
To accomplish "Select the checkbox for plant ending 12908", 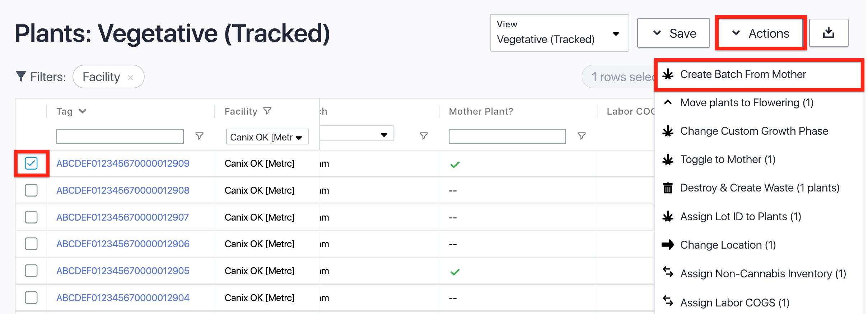I will pyautogui.click(x=31, y=190).
